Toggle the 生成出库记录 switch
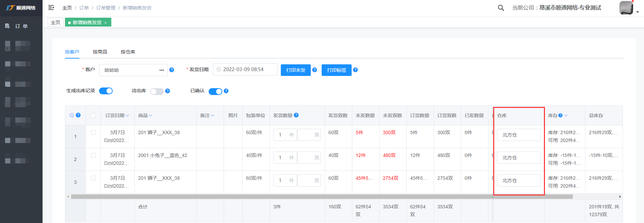The image size is (644, 223). pos(106,91)
